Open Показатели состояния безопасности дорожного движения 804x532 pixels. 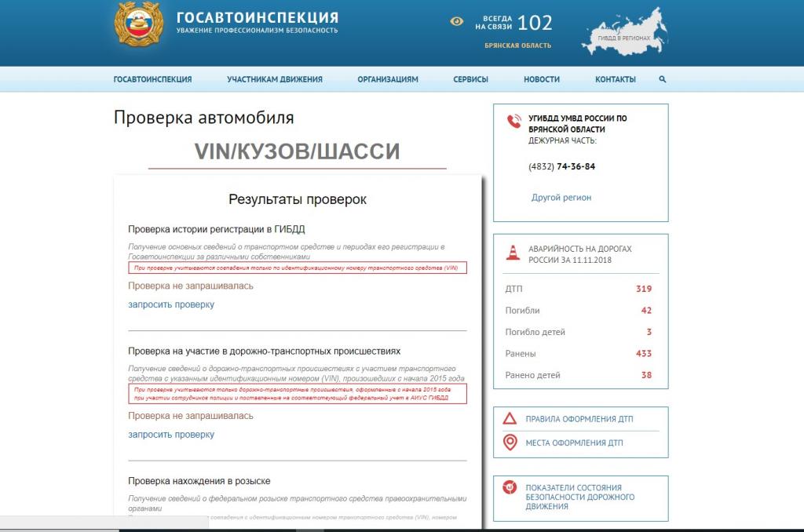(580, 497)
